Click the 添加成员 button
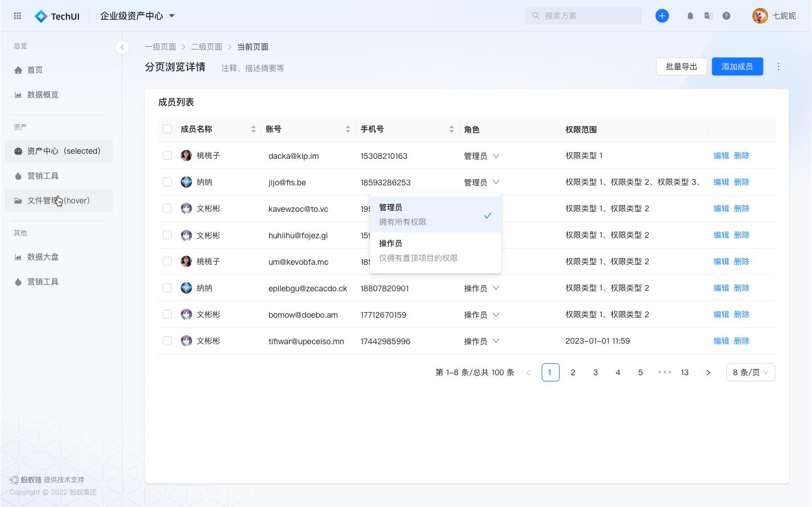 coord(737,66)
